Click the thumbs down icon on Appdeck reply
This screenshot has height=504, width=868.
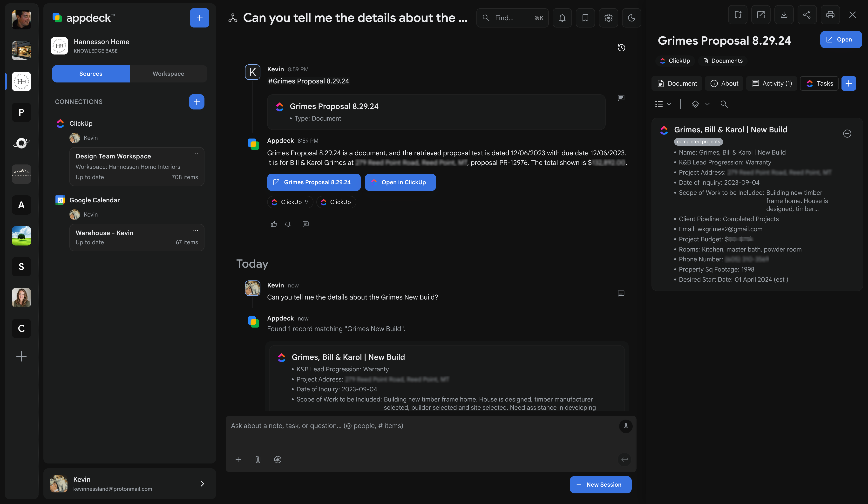(288, 224)
